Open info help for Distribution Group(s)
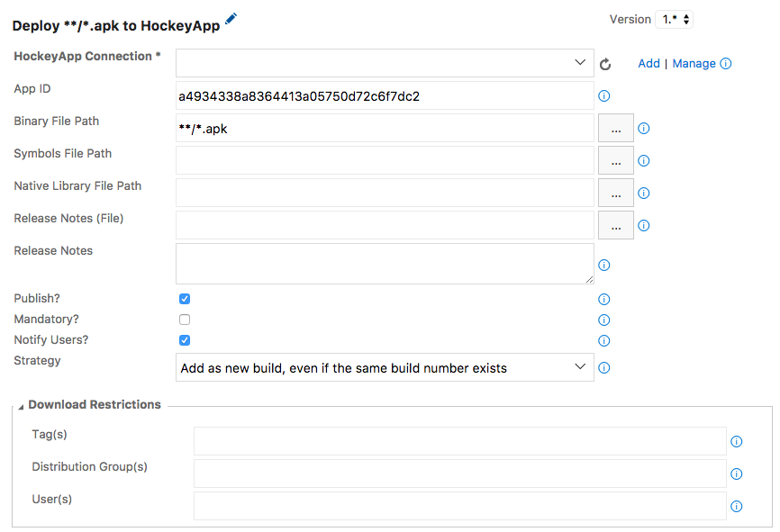The image size is (780, 532). point(736,473)
